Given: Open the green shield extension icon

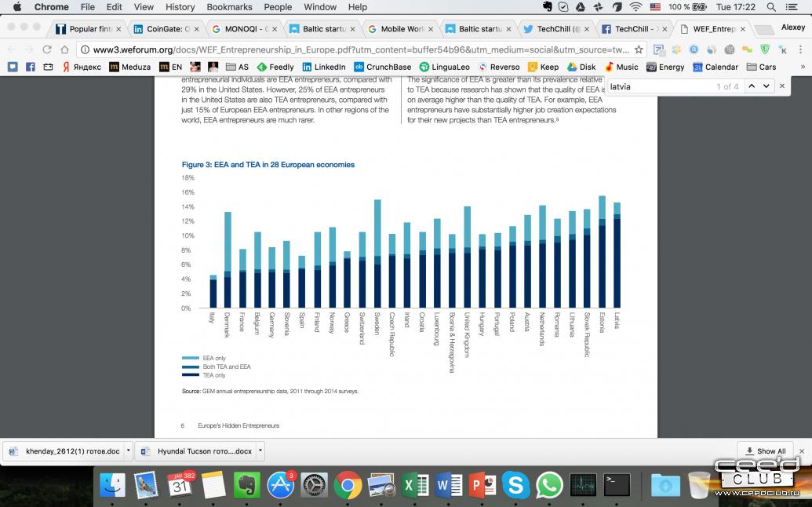Looking at the screenshot, I should tap(765, 49).
